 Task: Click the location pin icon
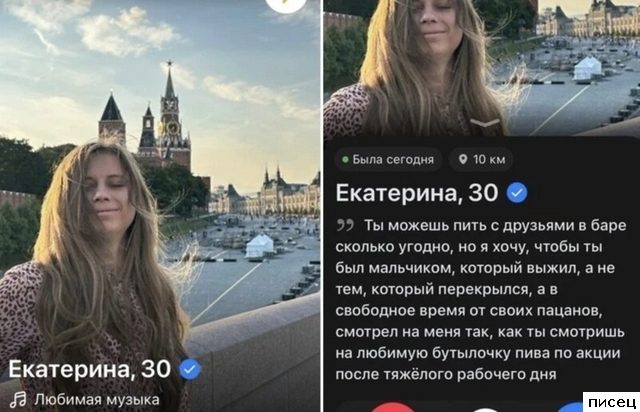[x=462, y=159]
